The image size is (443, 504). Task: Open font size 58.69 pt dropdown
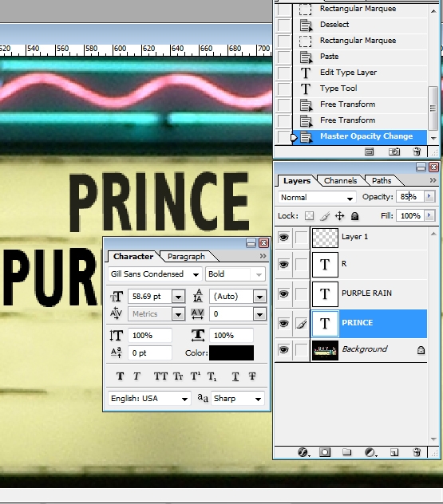pos(178,297)
